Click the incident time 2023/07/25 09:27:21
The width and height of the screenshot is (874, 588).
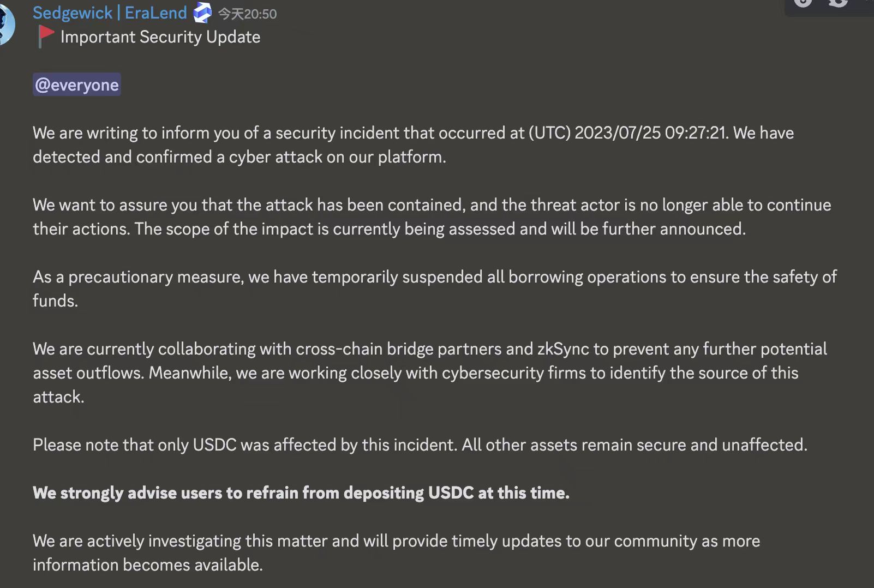click(649, 133)
